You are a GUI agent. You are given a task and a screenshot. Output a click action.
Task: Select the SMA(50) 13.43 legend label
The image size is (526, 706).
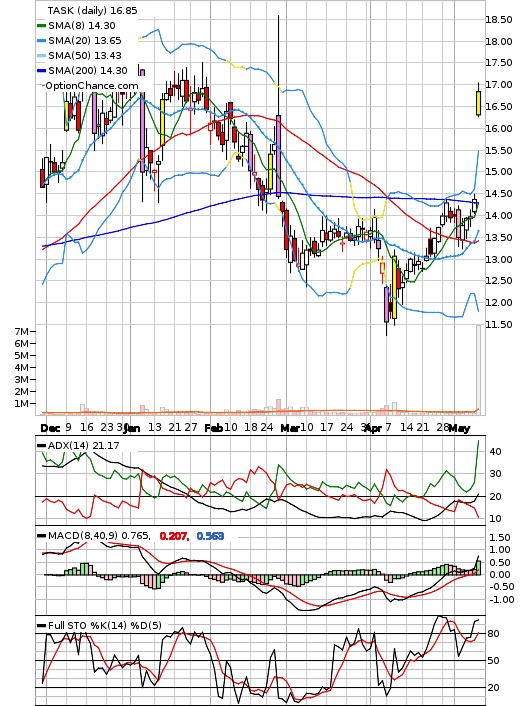coord(85,55)
